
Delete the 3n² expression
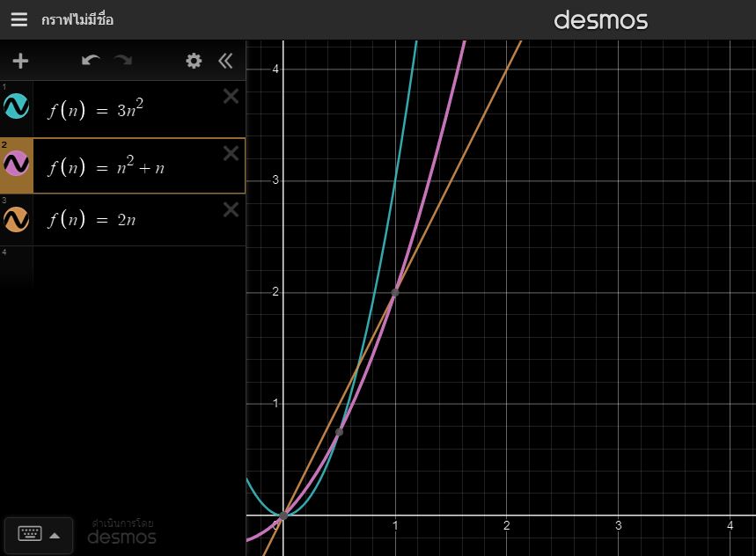[x=231, y=97]
